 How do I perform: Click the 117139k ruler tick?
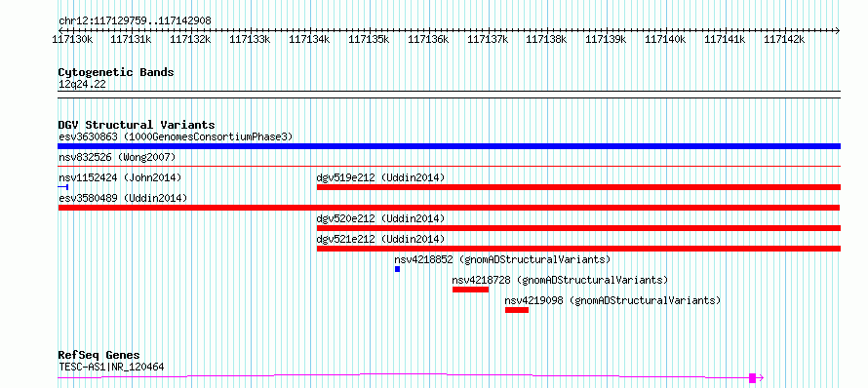[607, 39]
